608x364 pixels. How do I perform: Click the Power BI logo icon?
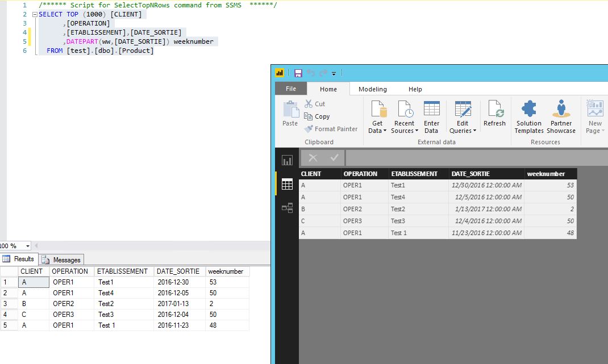(x=280, y=73)
